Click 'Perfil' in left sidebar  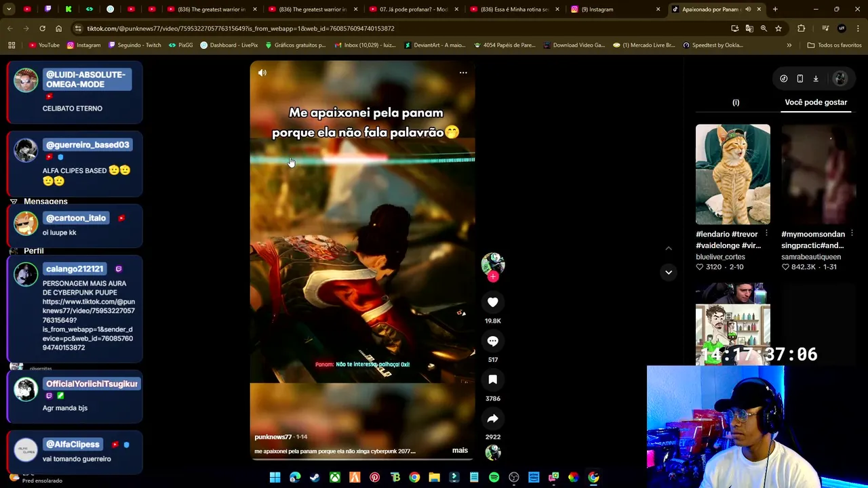[33, 251]
